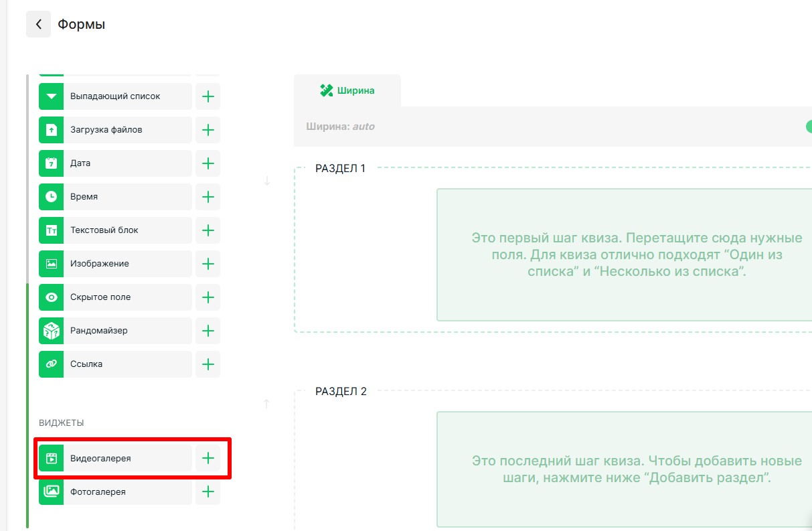Click the Время clock icon
The width and height of the screenshot is (812, 531).
pyautogui.click(x=51, y=197)
